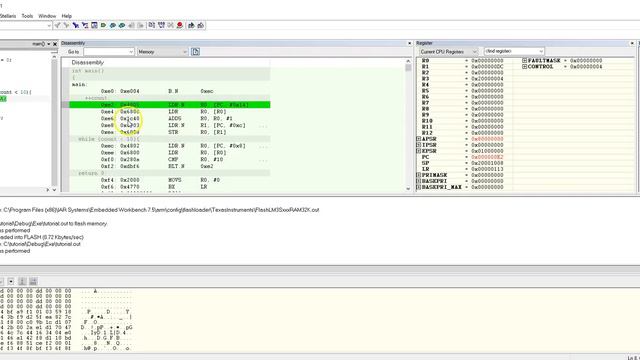Click the Go to label button

click(73, 52)
